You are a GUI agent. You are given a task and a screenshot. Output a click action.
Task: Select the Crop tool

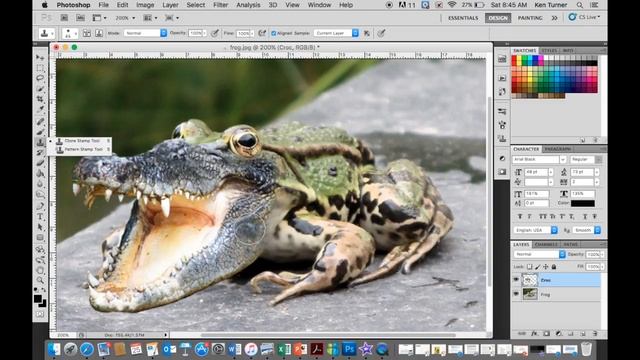[40, 99]
